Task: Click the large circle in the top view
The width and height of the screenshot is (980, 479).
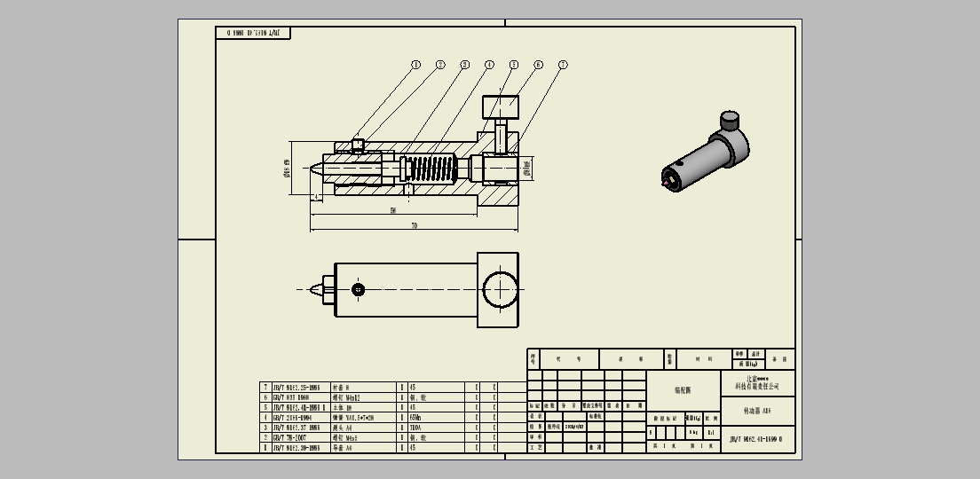Action: [x=501, y=290]
